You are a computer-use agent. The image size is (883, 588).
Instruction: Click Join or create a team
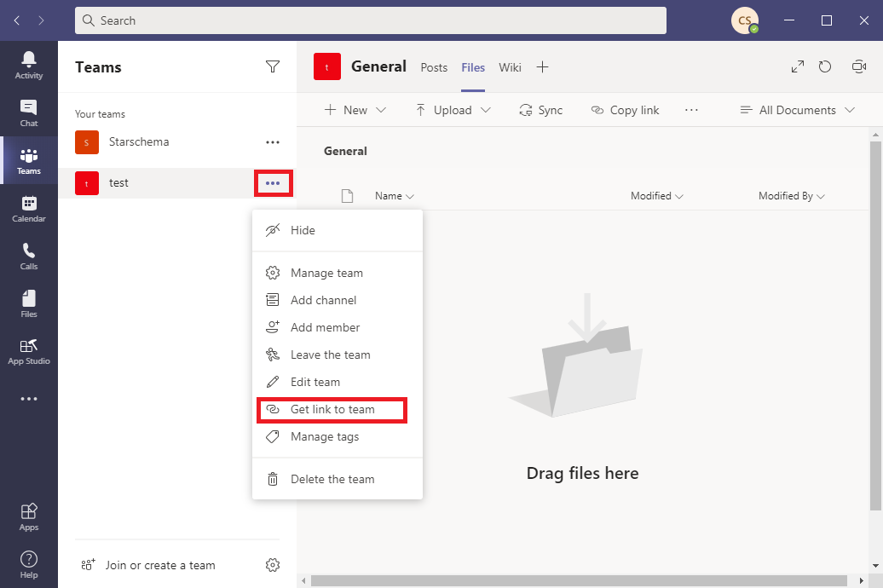[x=148, y=565]
